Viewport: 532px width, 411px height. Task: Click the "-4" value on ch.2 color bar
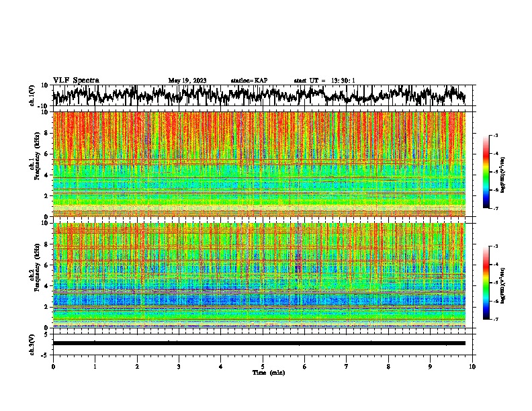[495, 264]
